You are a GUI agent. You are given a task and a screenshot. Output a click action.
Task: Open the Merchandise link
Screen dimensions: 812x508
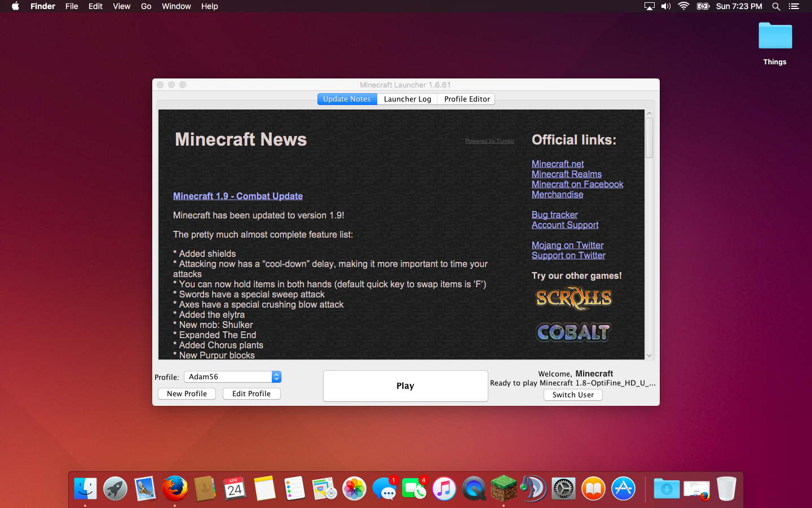(x=558, y=194)
